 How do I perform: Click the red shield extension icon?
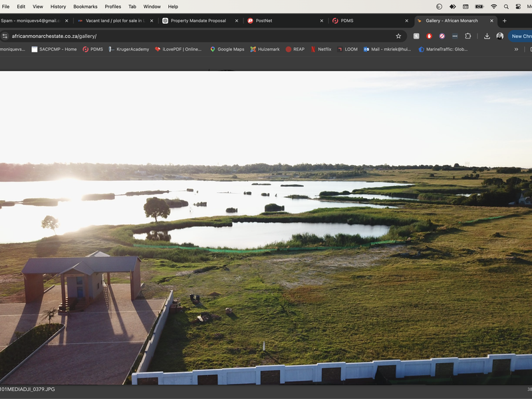tap(429, 36)
